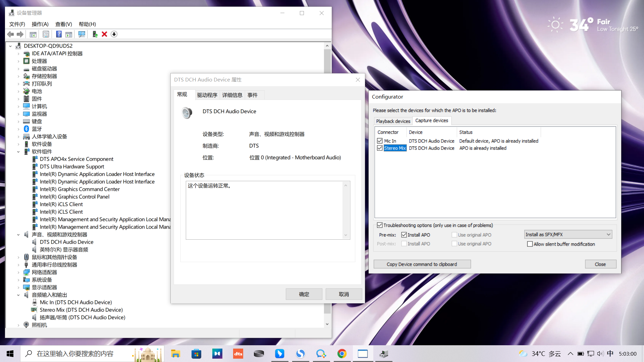The image size is (644, 362).
Task: Click the back arrow in Device Manager toolbar
Action: coord(10,34)
